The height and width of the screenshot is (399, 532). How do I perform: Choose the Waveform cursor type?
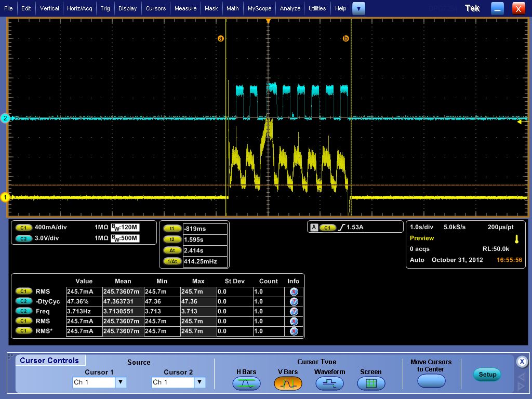point(329,383)
